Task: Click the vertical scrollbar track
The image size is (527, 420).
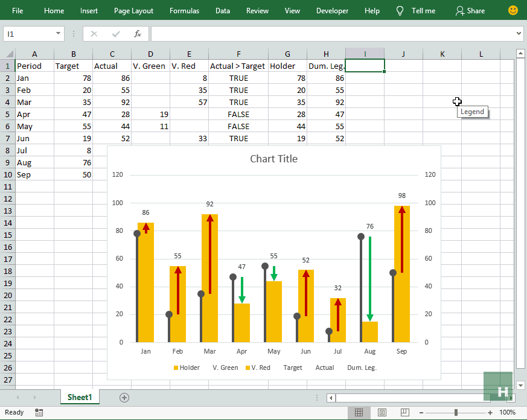Action: coord(520,212)
